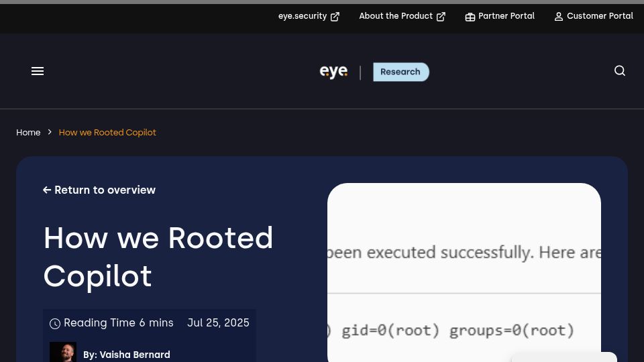Go to Customer Portal
Screen dimensions: 644x362
(x=594, y=16)
